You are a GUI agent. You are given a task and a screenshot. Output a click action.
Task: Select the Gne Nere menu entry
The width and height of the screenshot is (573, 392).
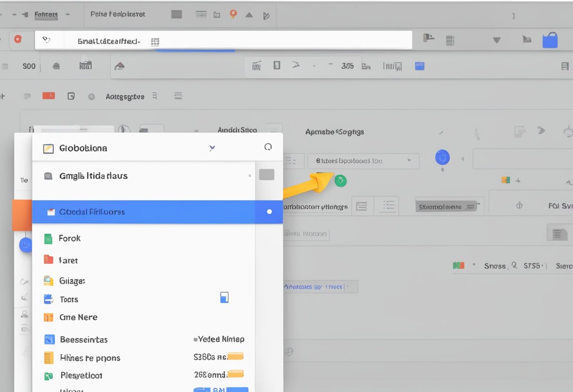click(78, 317)
